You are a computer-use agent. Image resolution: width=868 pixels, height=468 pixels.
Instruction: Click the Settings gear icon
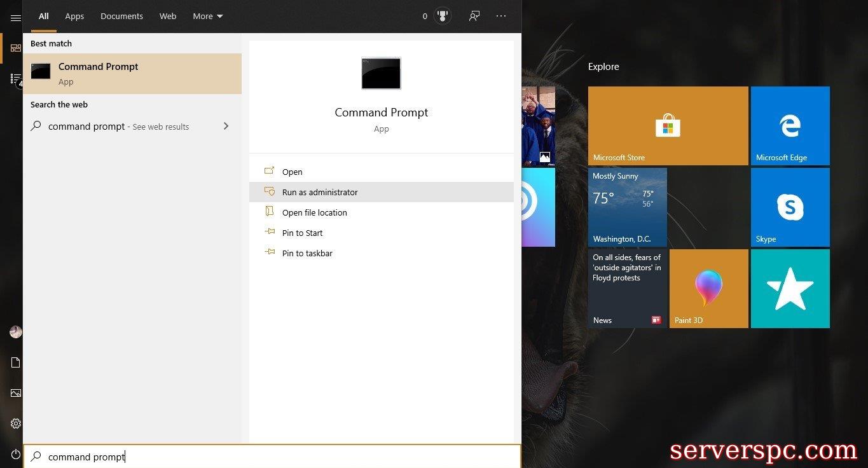click(x=16, y=423)
